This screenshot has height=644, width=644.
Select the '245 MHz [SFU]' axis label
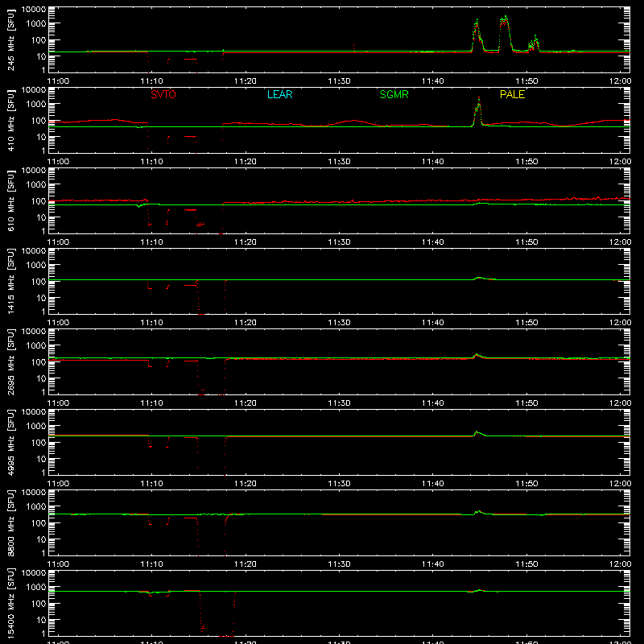click(11, 39)
